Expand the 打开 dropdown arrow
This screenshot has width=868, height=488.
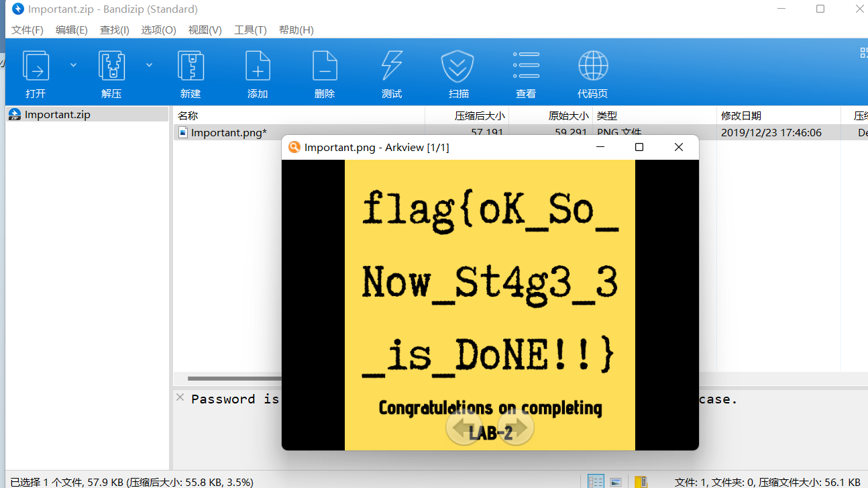tap(74, 65)
